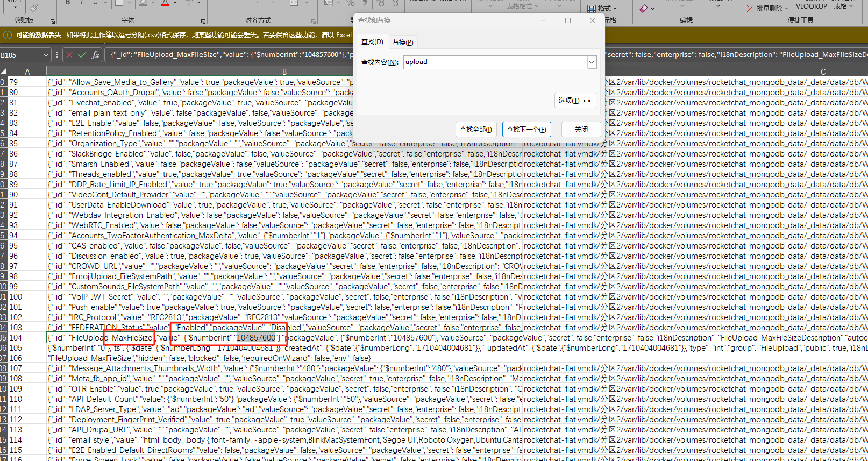Open Insert Function via the fx icon
The width and height of the screenshot is (868, 461).
coord(95,54)
